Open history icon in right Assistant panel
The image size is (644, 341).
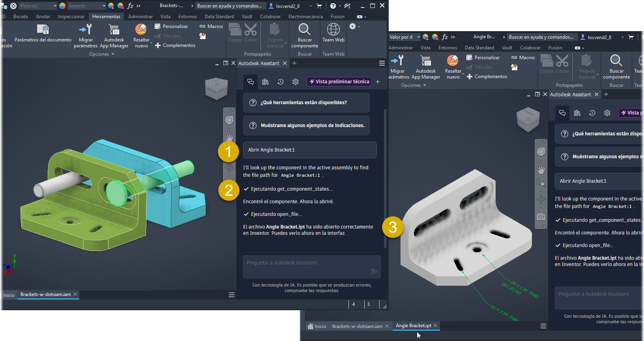coord(592,113)
